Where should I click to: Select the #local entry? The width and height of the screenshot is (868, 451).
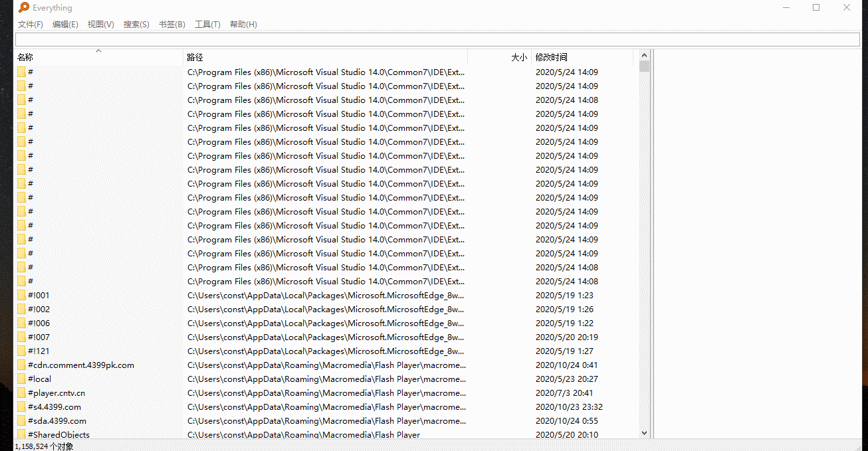[39, 379]
